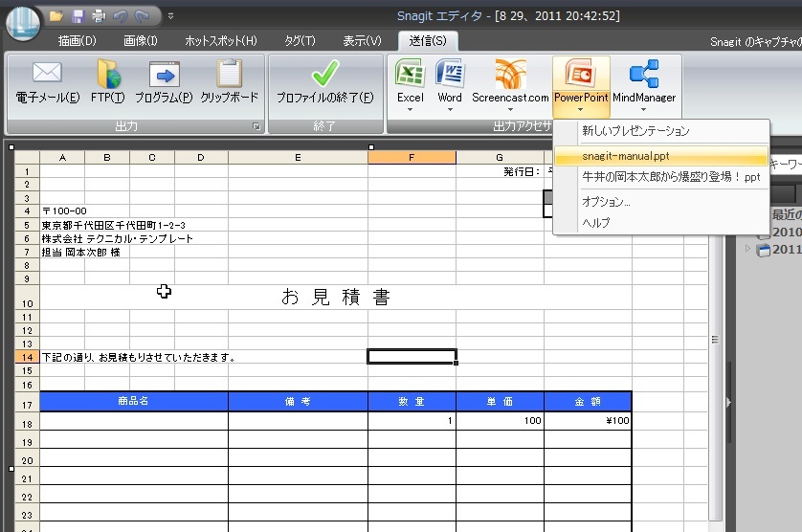Click the 金額 table header

(x=588, y=401)
